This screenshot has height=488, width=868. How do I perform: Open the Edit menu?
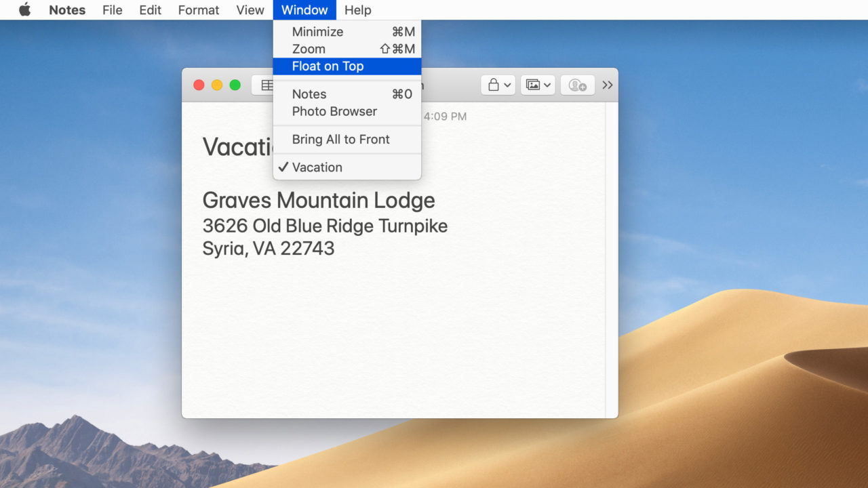[151, 10]
